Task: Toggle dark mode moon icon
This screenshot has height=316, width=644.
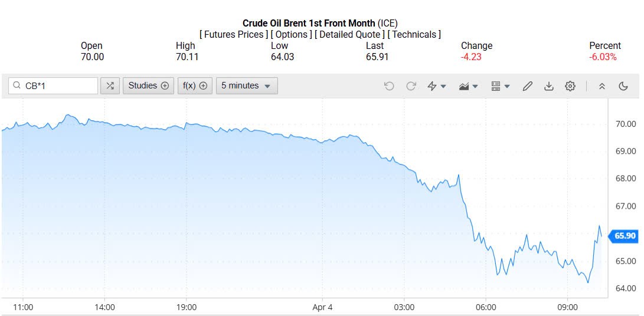Action: click(623, 86)
